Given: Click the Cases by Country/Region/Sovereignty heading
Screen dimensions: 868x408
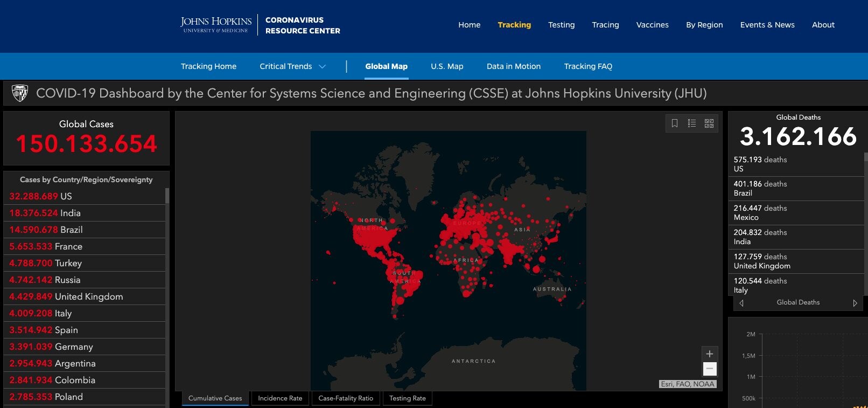Looking at the screenshot, I should (x=86, y=179).
